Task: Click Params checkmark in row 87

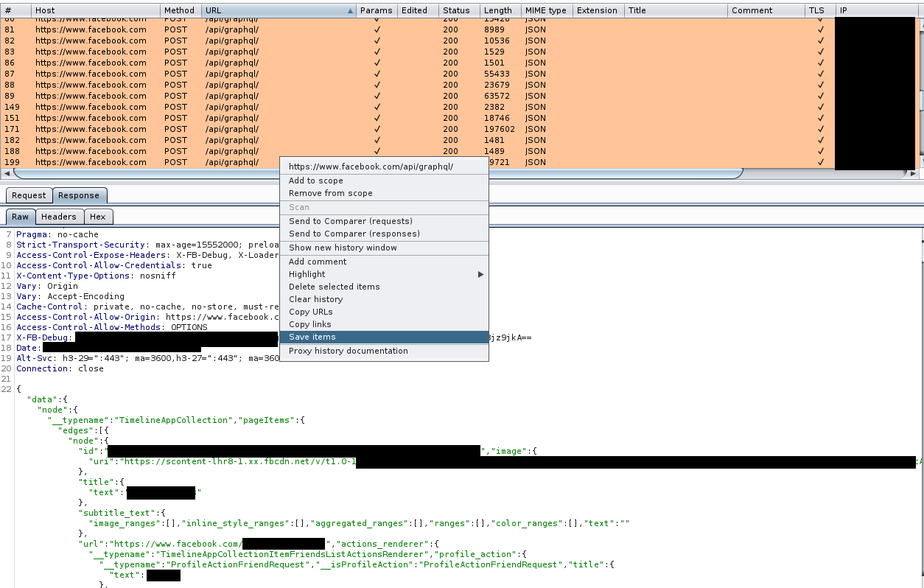Action: click(x=377, y=74)
